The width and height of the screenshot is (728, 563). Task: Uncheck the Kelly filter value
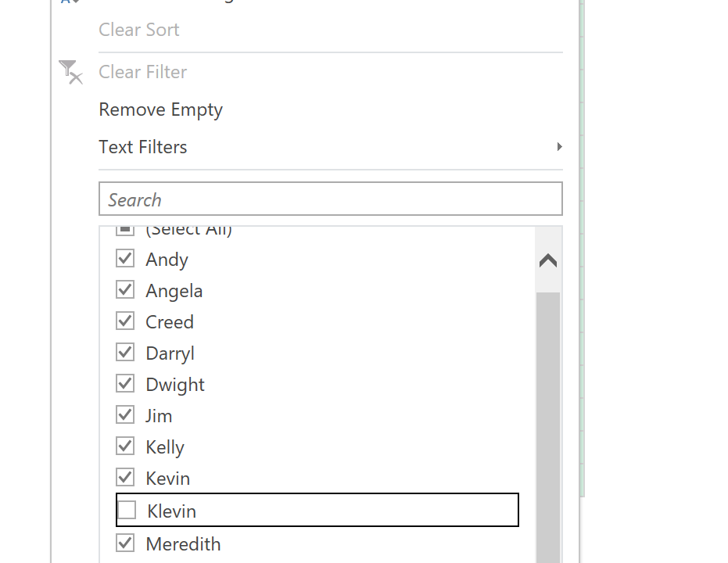125,446
